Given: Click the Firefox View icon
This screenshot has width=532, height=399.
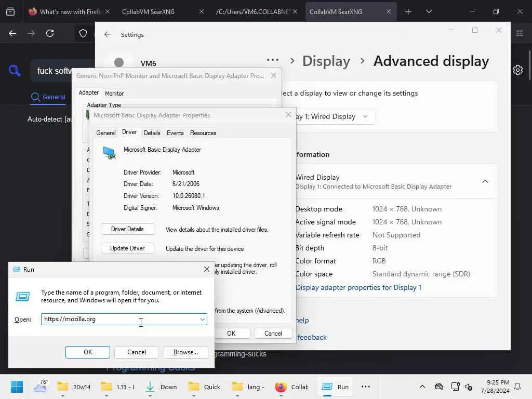Looking at the screenshot, I should pyautogui.click(x=10, y=11).
